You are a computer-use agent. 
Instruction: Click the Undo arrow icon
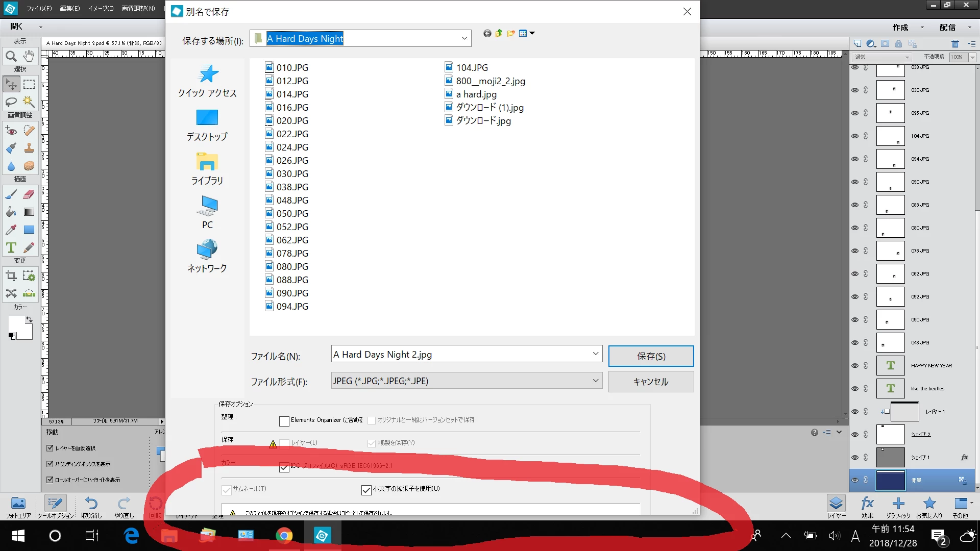point(91,504)
